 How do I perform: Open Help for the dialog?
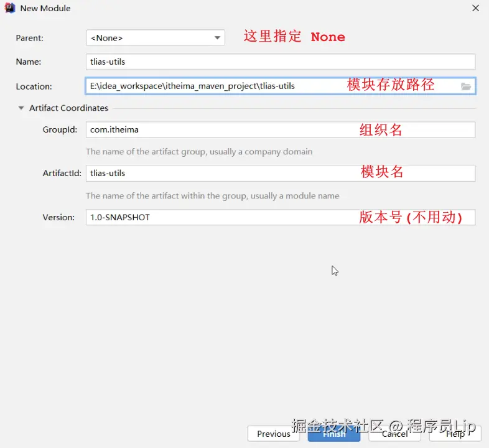point(455,434)
